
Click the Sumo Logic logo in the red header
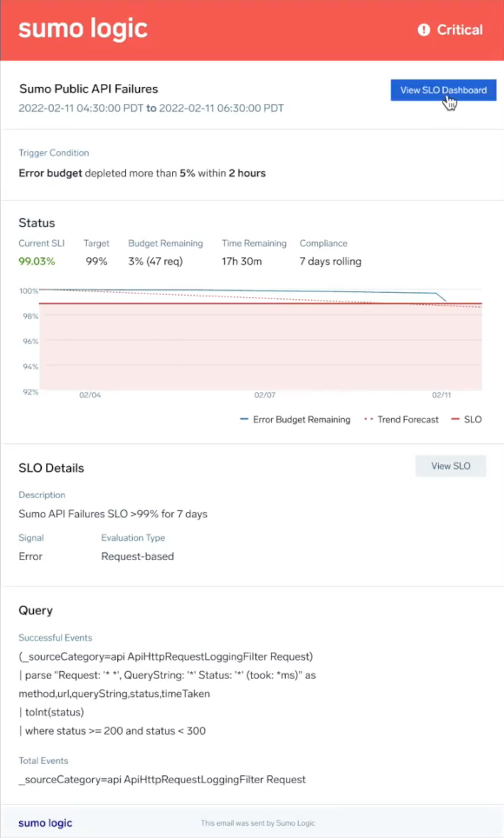(83, 29)
